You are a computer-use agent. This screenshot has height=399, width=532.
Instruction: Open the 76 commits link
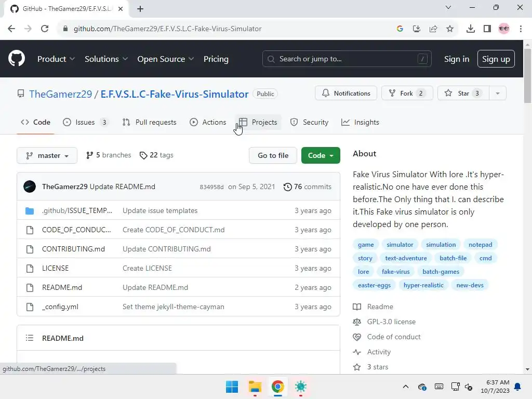pyautogui.click(x=308, y=187)
